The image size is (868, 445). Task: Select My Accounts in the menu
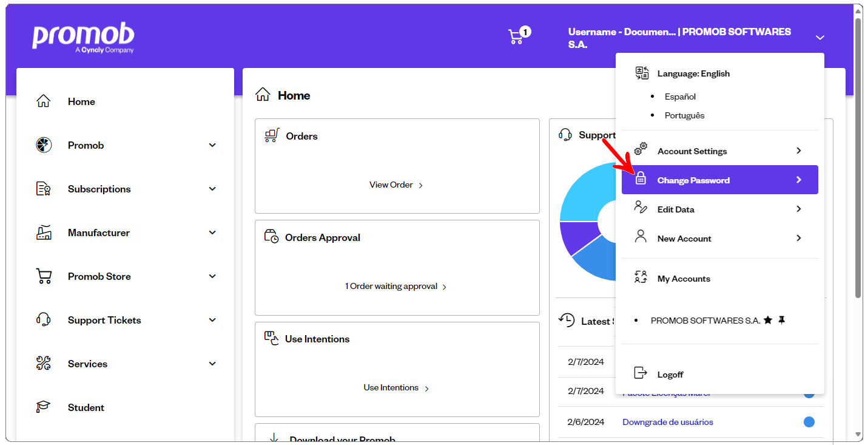pyautogui.click(x=684, y=279)
